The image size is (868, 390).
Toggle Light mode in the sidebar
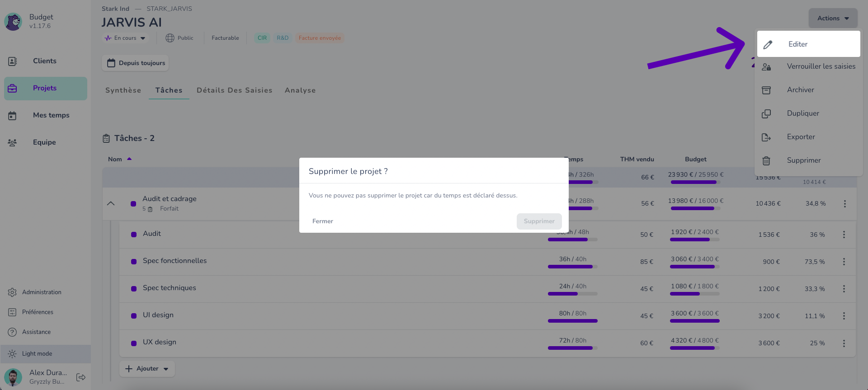click(x=45, y=354)
